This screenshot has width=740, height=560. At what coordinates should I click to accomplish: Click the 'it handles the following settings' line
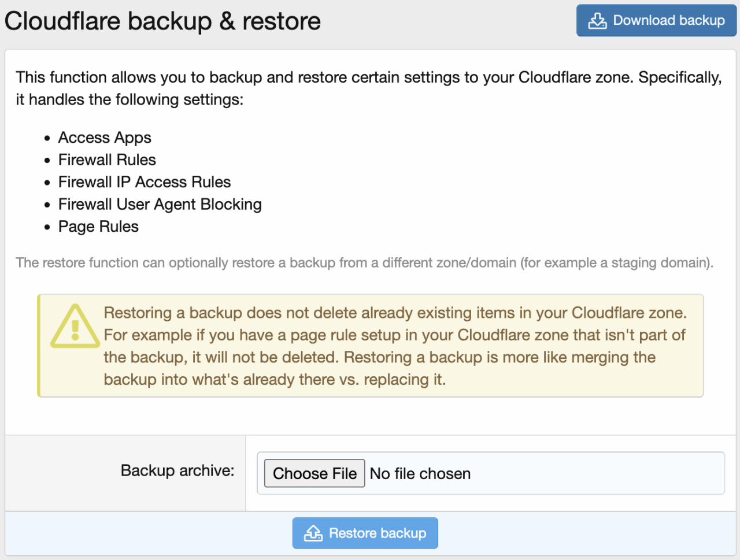pos(129,100)
